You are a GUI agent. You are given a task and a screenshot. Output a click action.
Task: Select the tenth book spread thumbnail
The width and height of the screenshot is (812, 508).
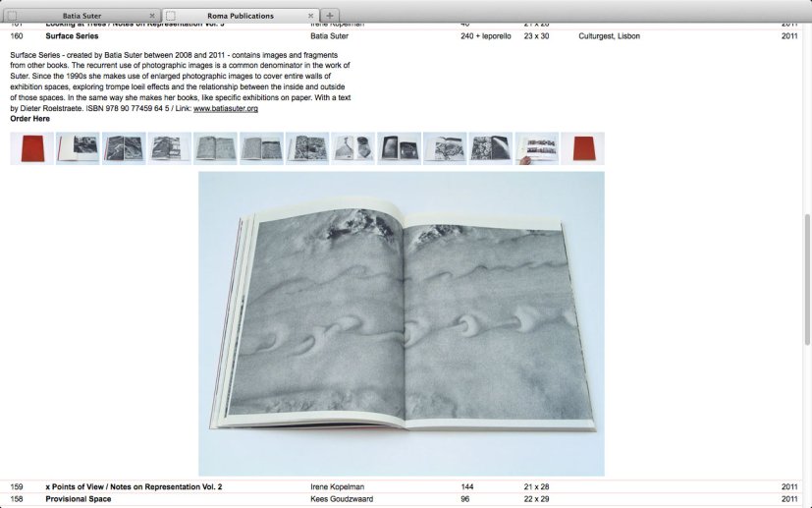(x=445, y=148)
